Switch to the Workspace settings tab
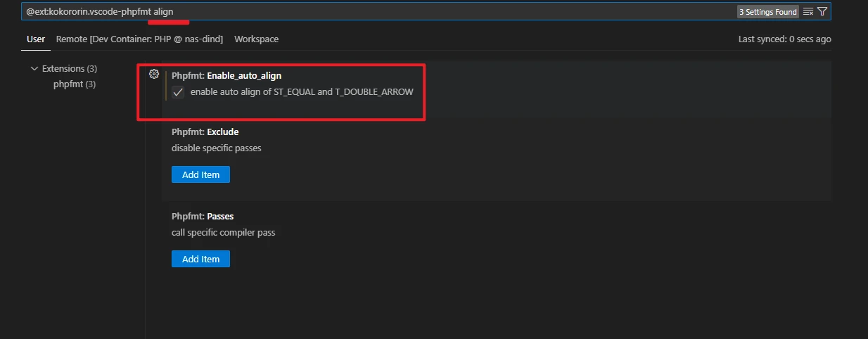Screen dimensions: 868x339 point(256,39)
